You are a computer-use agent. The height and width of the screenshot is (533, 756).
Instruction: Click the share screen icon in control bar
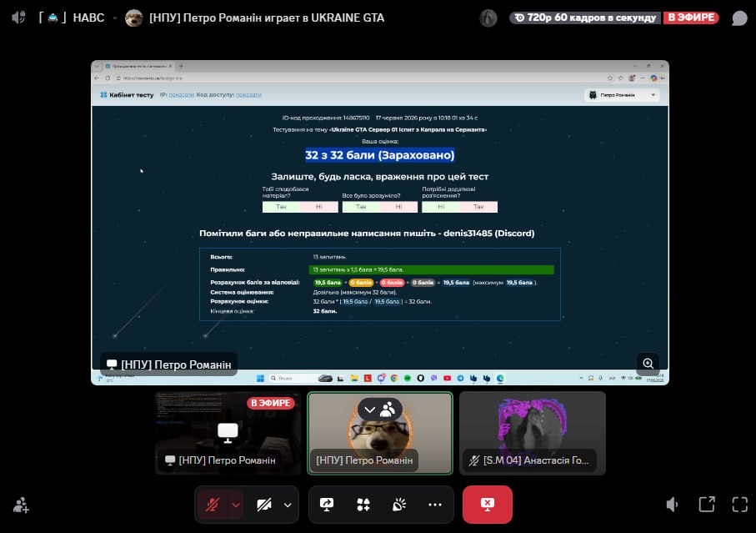click(327, 505)
